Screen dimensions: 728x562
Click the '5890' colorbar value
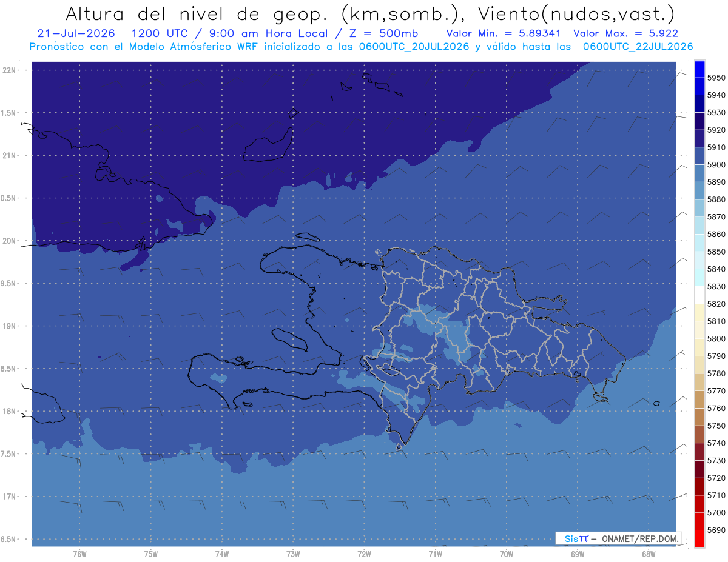point(716,182)
